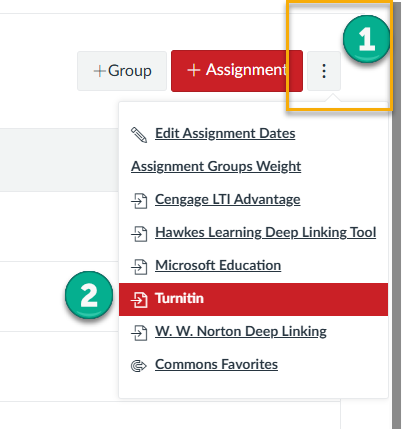Select W. W. Norton Deep Linking
402x429 pixels.
[241, 331]
